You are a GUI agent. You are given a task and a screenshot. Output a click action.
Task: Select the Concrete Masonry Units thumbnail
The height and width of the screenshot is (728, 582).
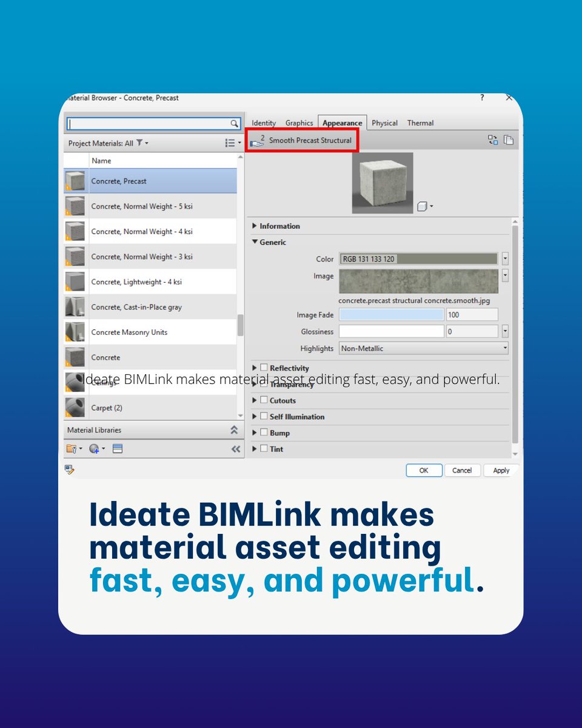[x=75, y=332]
